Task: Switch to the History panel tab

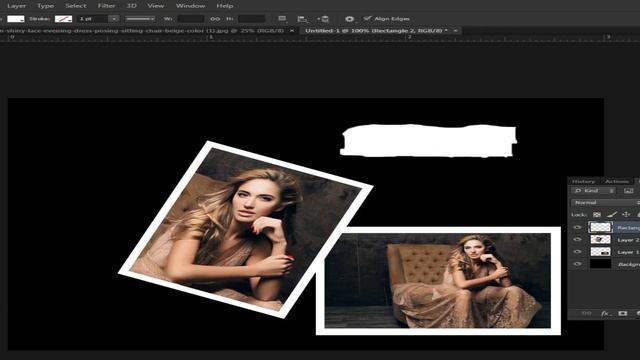Action: click(x=583, y=181)
